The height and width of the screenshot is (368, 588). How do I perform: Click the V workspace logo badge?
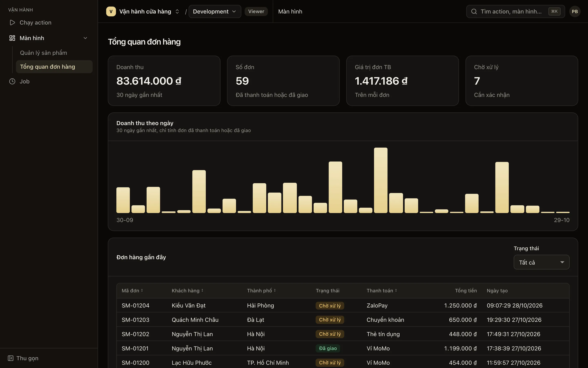[111, 11]
